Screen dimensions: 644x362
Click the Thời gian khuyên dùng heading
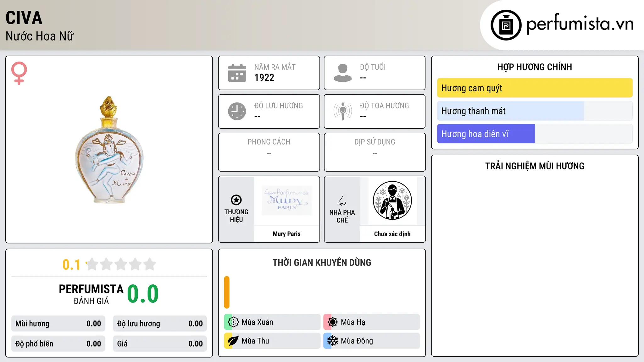pyautogui.click(x=322, y=262)
